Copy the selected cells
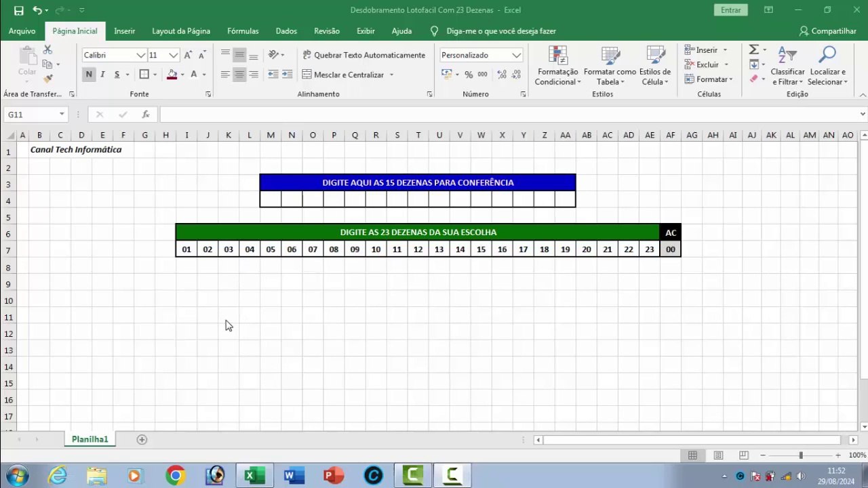The width and height of the screenshot is (868, 488). 47,64
